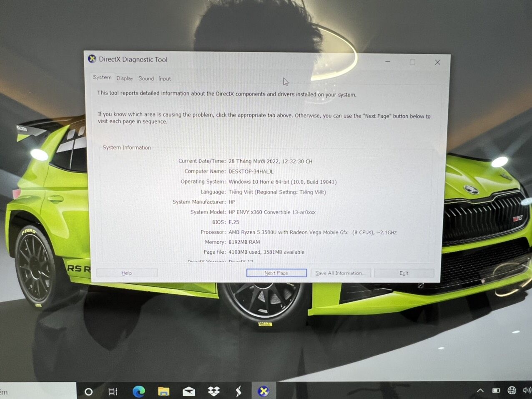Viewport: 532px width, 399px height.
Task: Select the Language value Tiếng Việt
Action: click(277, 192)
